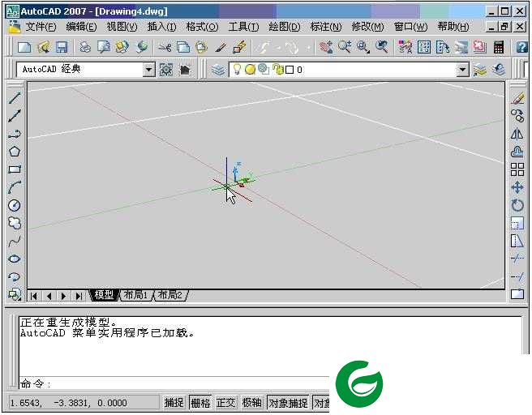Click the Rotate modify tool

(517, 205)
